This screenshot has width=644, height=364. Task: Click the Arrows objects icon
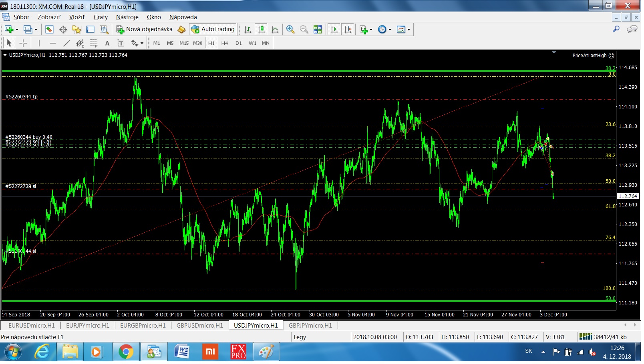[x=135, y=43]
